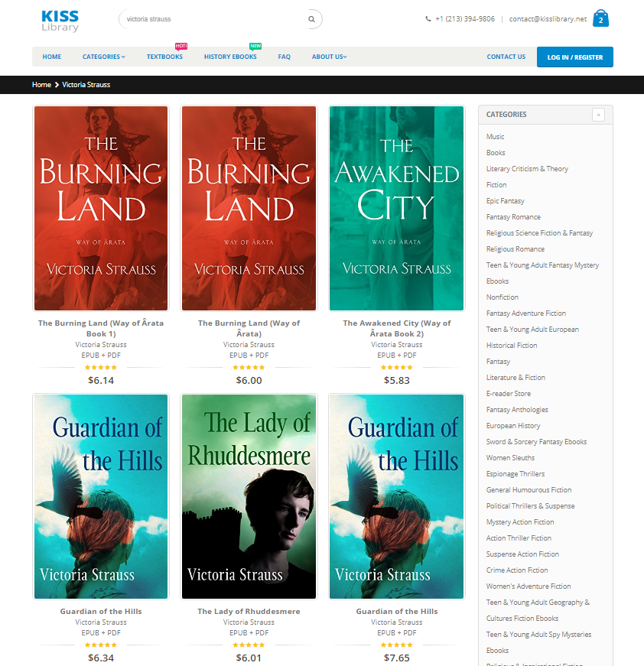
Task: Click Victoria Strauss author under The Lady of Rhuddesmere
Action: point(249,622)
